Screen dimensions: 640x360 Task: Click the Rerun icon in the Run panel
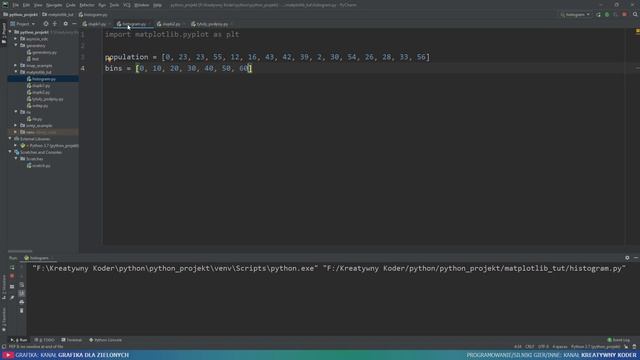[x=12, y=268]
